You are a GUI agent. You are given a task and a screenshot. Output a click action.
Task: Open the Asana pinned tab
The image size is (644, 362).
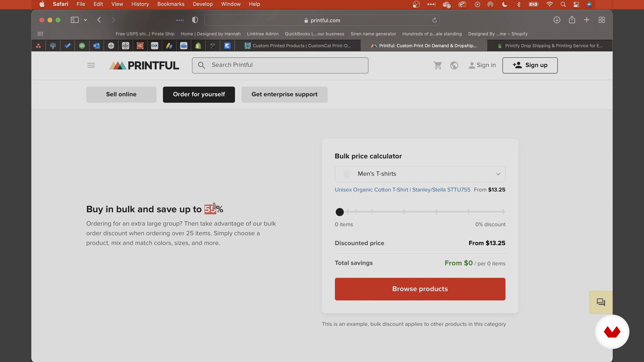click(39, 46)
